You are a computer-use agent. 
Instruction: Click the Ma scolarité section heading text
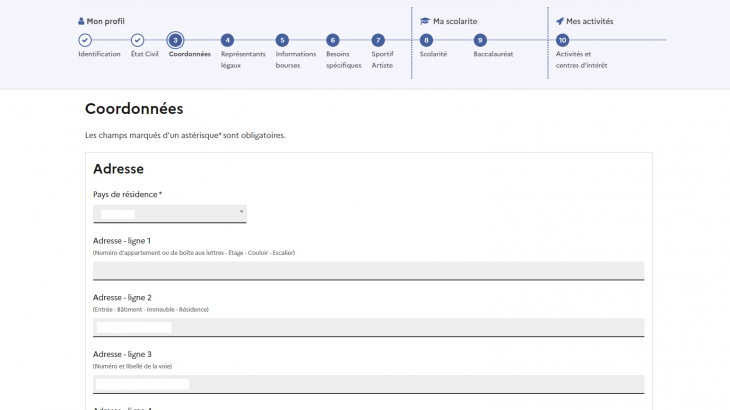(455, 21)
